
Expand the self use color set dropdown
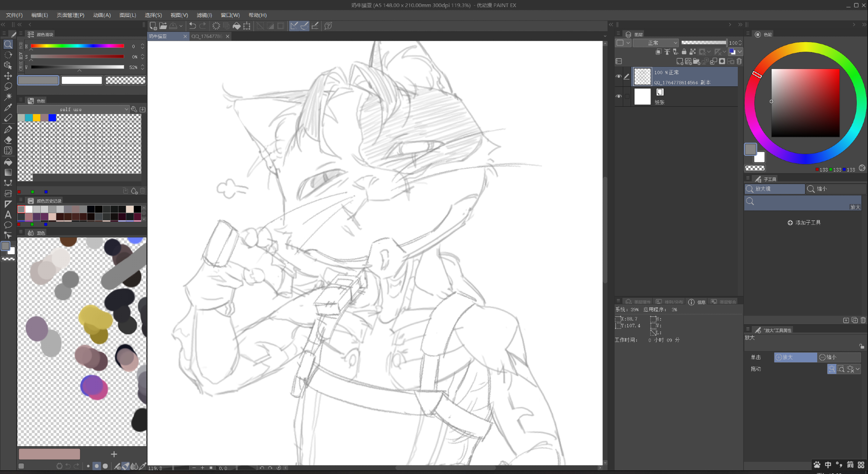(x=127, y=109)
